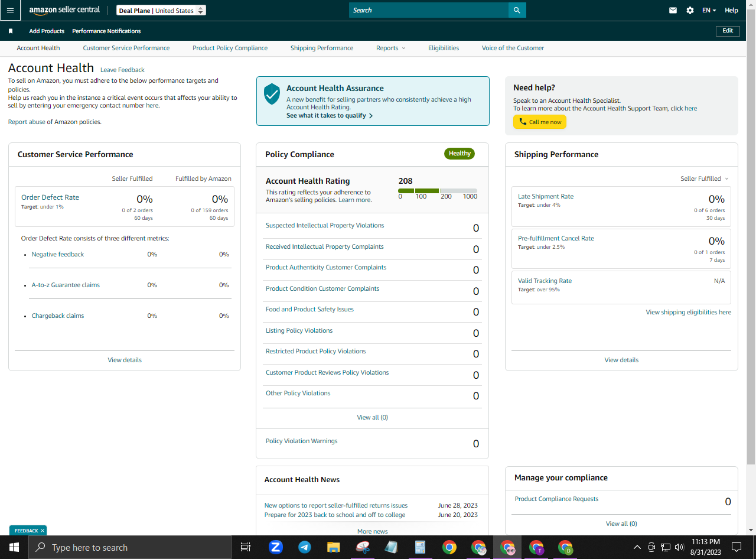
Task: Open Restricted Product Policy Violations
Action: (316, 351)
